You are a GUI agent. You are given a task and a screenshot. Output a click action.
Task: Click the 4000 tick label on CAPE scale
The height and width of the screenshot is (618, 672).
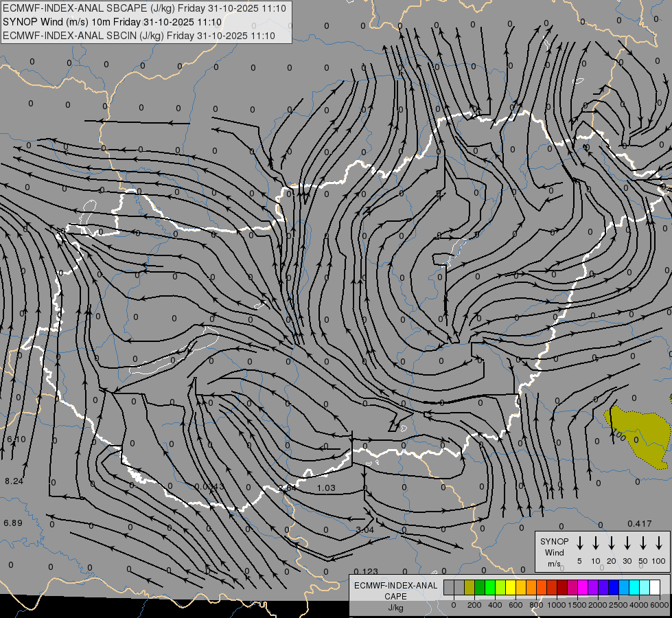coord(639,605)
